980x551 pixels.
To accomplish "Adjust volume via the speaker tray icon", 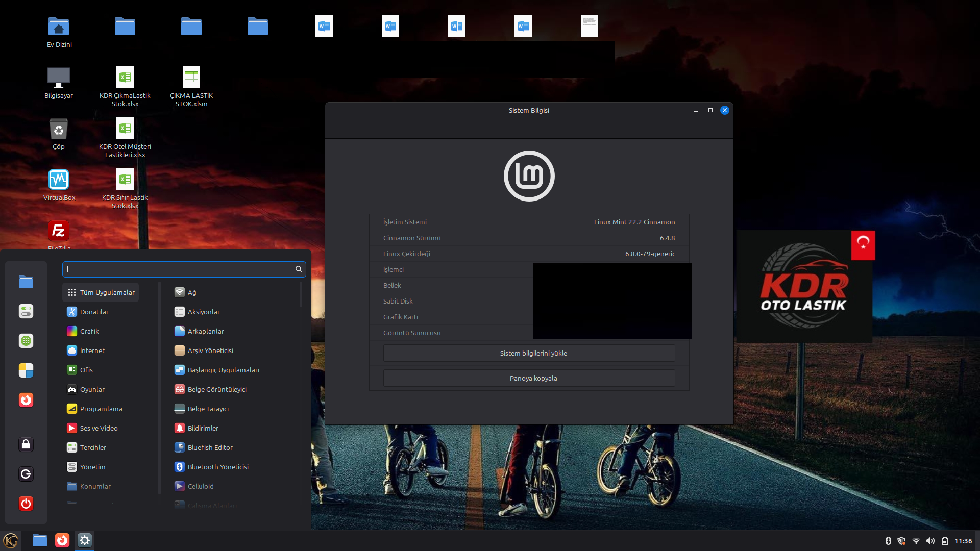I will 931,540.
